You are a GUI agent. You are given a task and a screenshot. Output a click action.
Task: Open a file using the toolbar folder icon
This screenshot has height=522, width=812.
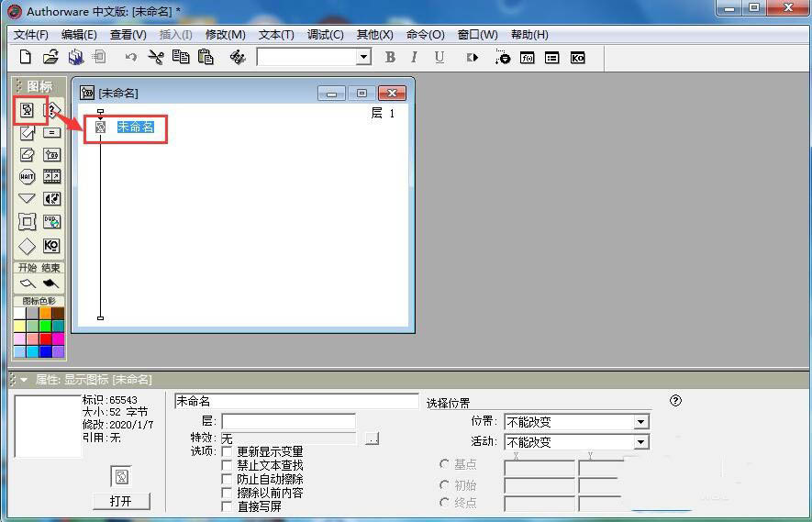(x=50, y=57)
